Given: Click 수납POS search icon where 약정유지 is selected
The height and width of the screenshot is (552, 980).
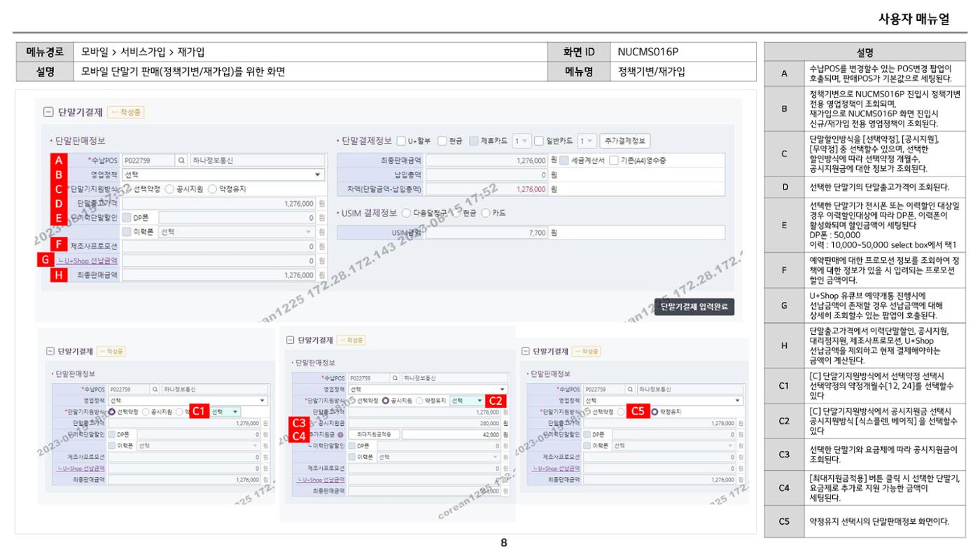Looking at the screenshot, I should 631,389.
